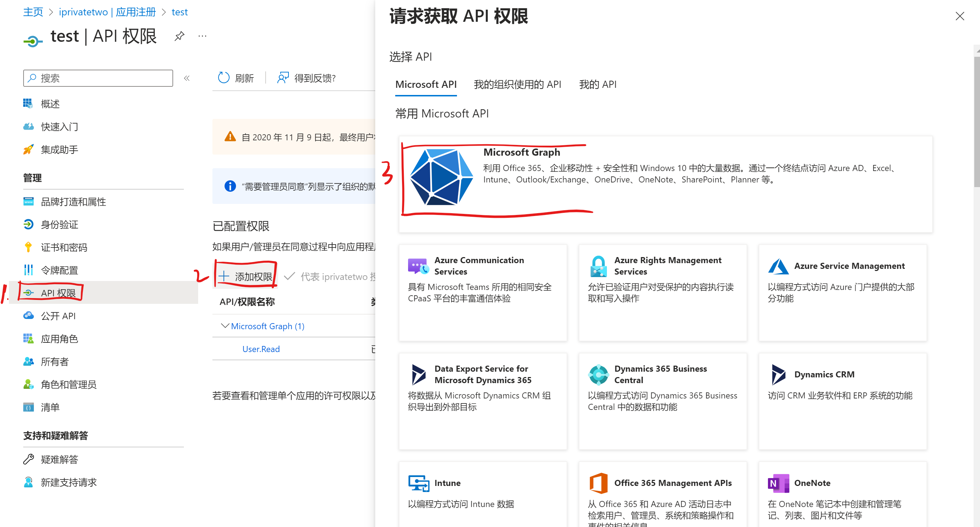The width and height of the screenshot is (980, 527).
Task: Switch to 我的 API tab
Action: click(x=598, y=85)
